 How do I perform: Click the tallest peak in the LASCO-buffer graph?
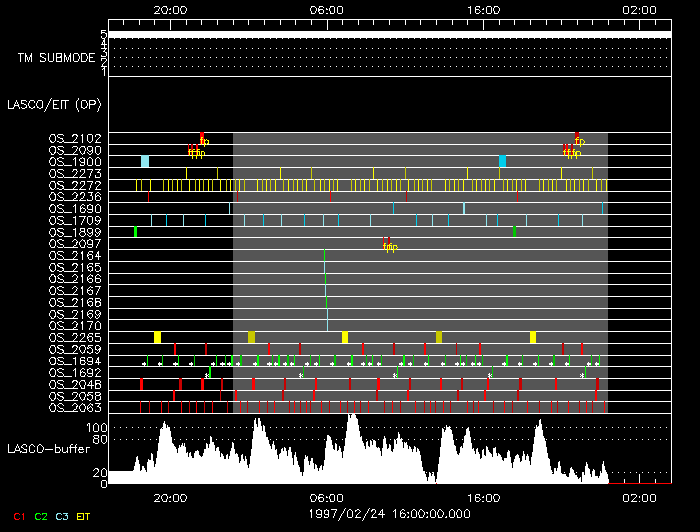[x=352, y=420]
